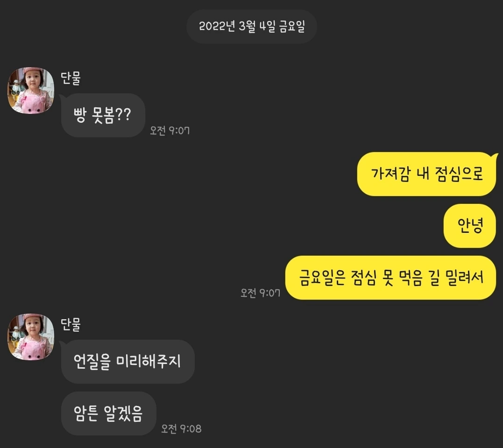This screenshot has width=503, height=448.
Task: Select the 언질을 미리해주지 message bubble
Action: 128,362
